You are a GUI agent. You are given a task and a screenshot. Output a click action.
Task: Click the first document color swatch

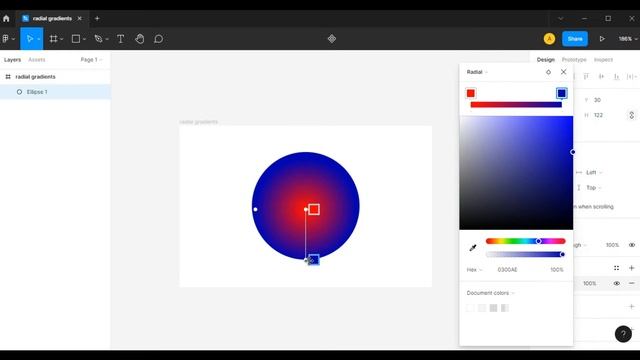470,308
